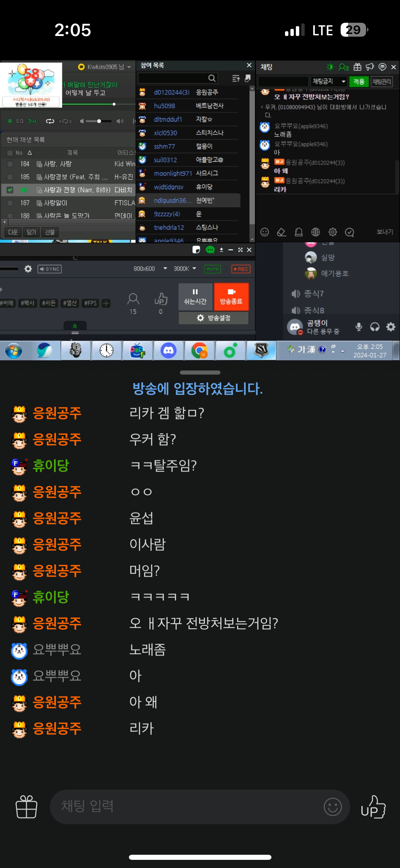
Task: Click the Discord icon in the taskbar
Action: pyautogui.click(x=168, y=350)
